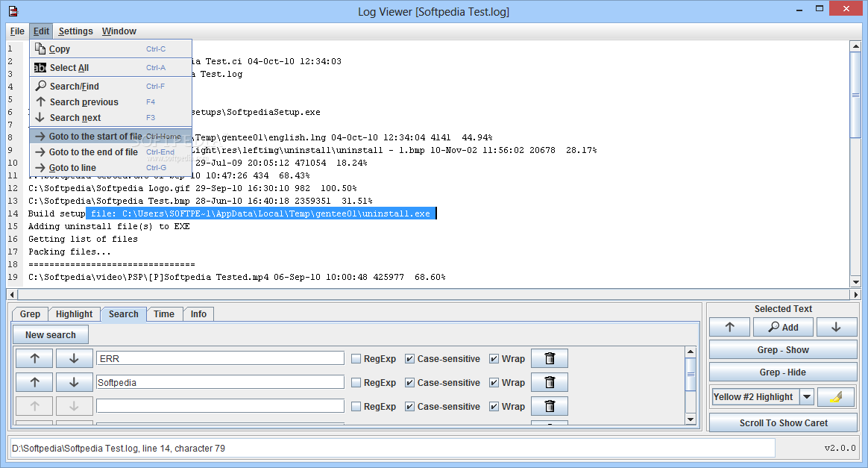The height and width of the screenshot is (468, 868).
Task: Close the Edit menu
Action: pyautogui.click(x=41, y=31)
